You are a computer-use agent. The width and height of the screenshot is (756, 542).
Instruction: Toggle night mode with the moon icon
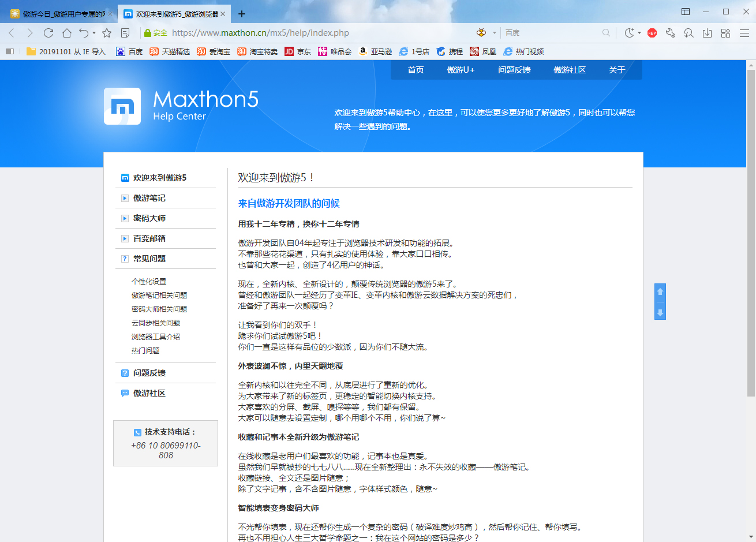pyautogui.click(x=630, y=33)
